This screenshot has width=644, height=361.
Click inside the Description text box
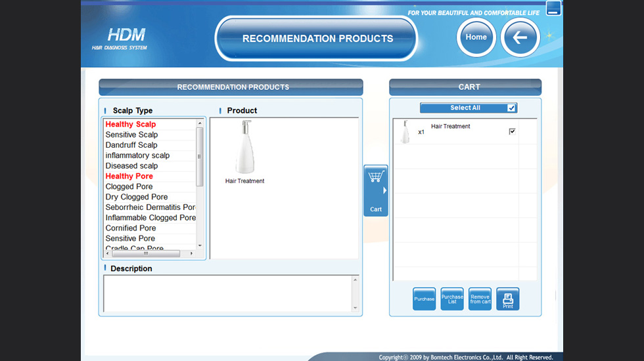227,293
